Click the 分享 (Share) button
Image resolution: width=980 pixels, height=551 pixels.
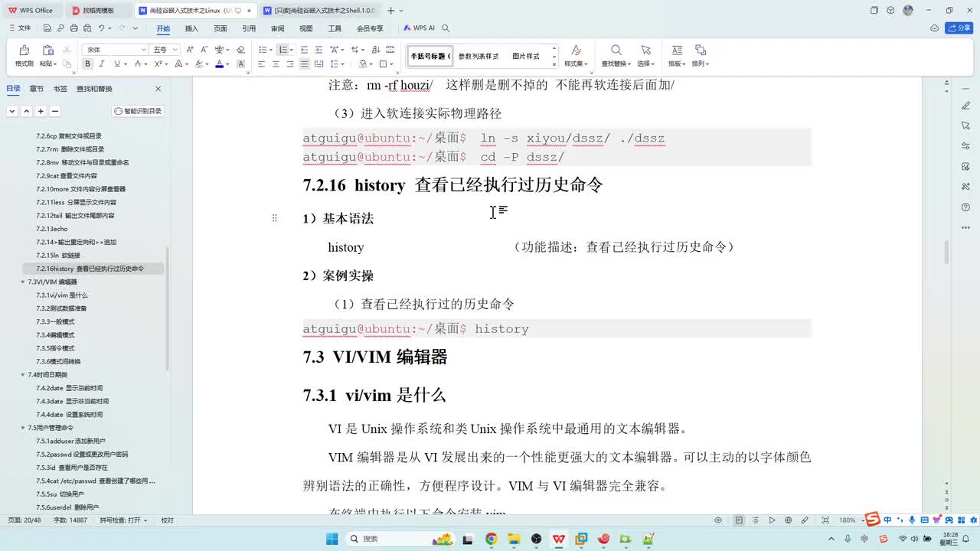coord(959,28)
